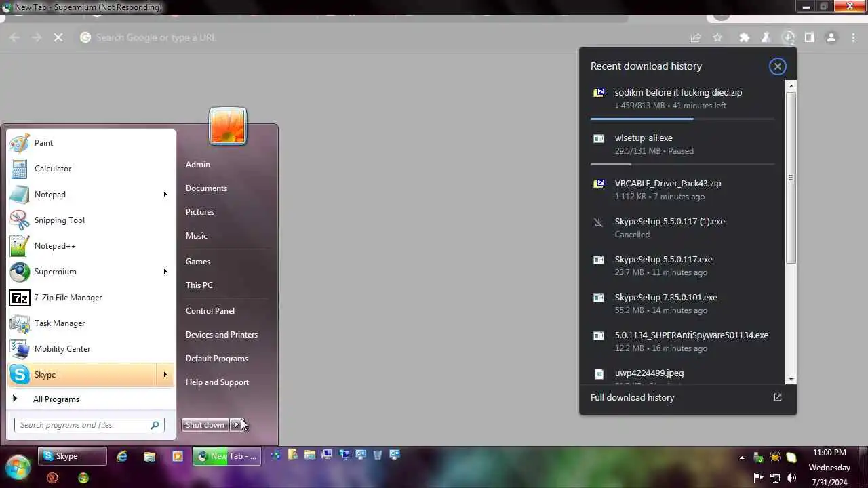Image resolution: width=868 pixels, height=488 pixels.
Task: Open Devices and Printers
Action: (222, 335)
